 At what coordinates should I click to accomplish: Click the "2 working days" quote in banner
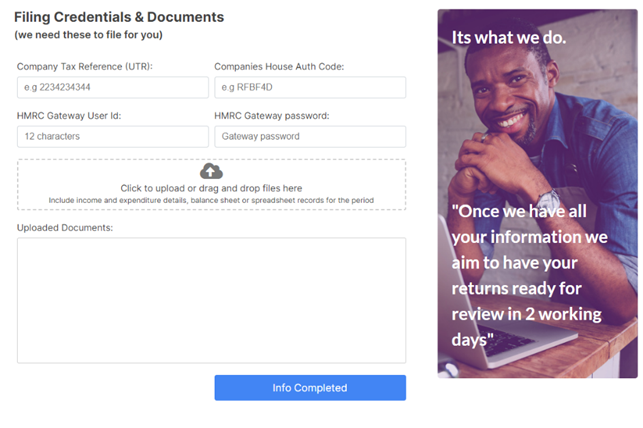pyautogui.click(x=529, y=275)
